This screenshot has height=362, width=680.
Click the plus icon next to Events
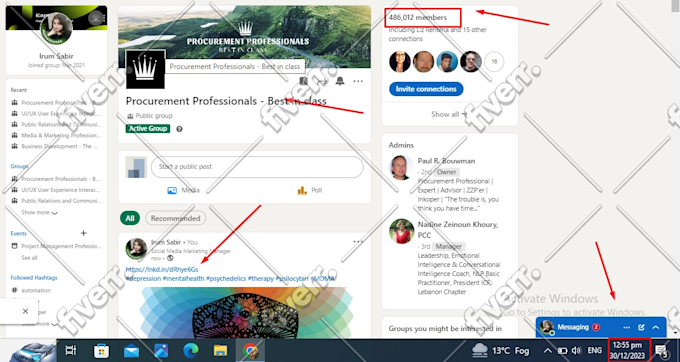(x=83, y=233)
